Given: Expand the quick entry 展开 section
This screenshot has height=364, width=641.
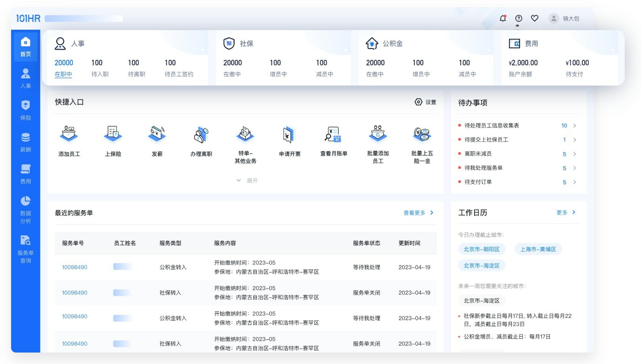Looking at the screenshot, I should 247,181.
